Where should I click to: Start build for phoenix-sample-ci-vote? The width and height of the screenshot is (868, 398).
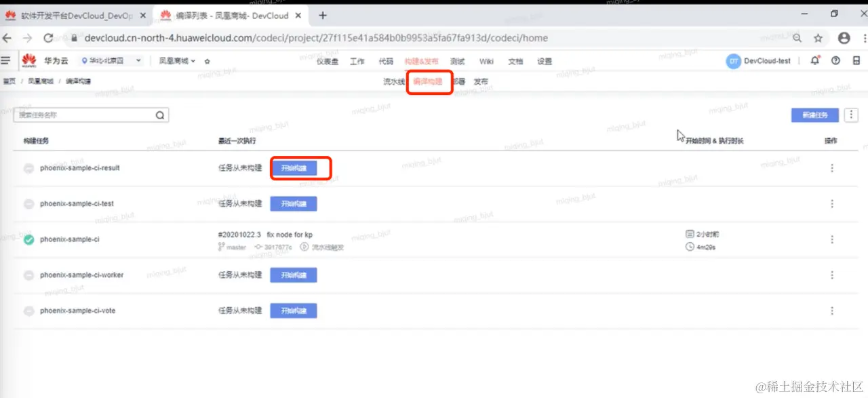[294, 311]
